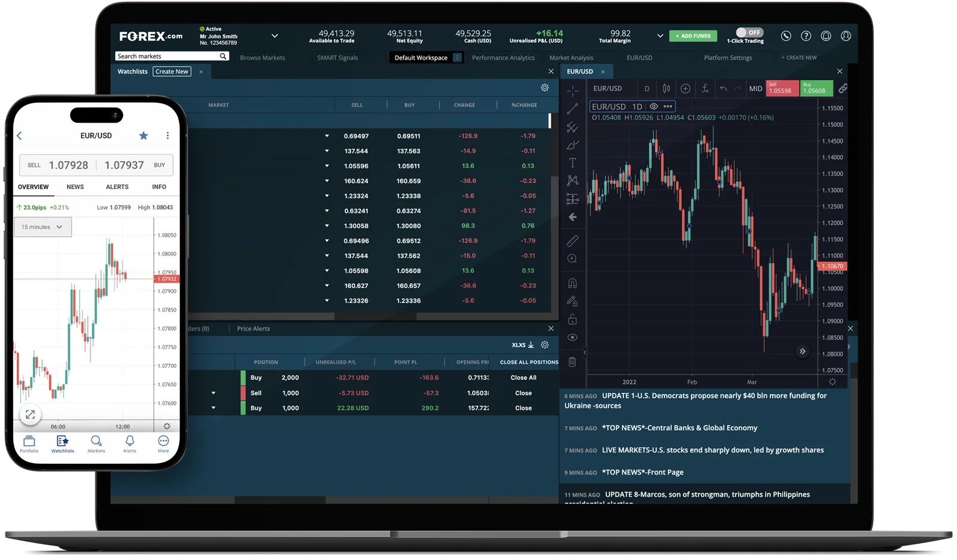Toggle the 1-Click Trading switch
The image size is (957, 560).
tap(749, 32)
